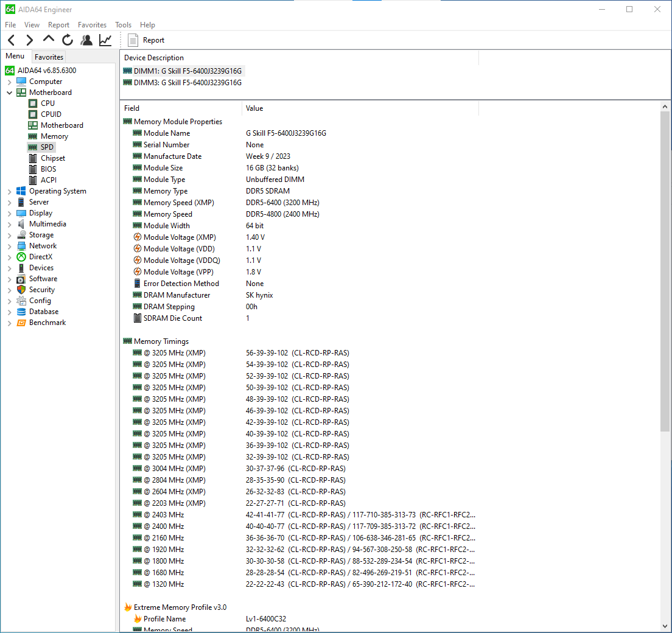Click the DDR5-6400 (3200 MHz) XMP value
The width and height of the screenshot is (672, 633).
pyautogui.click(x=282, y=203)
